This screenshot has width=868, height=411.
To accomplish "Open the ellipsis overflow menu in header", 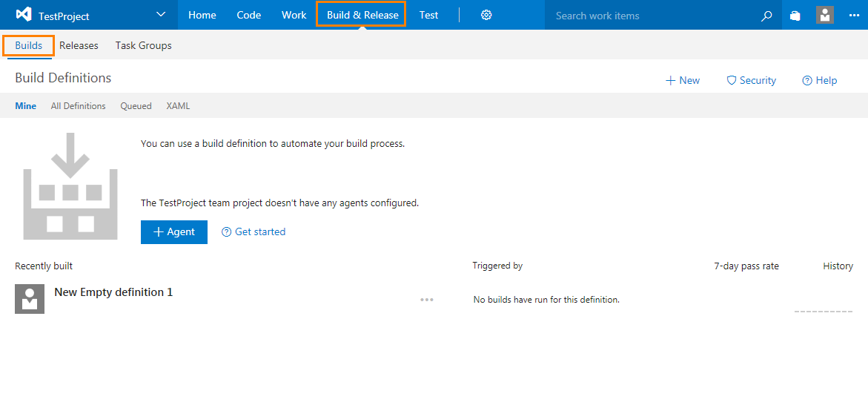I will (x=854, y=16).
